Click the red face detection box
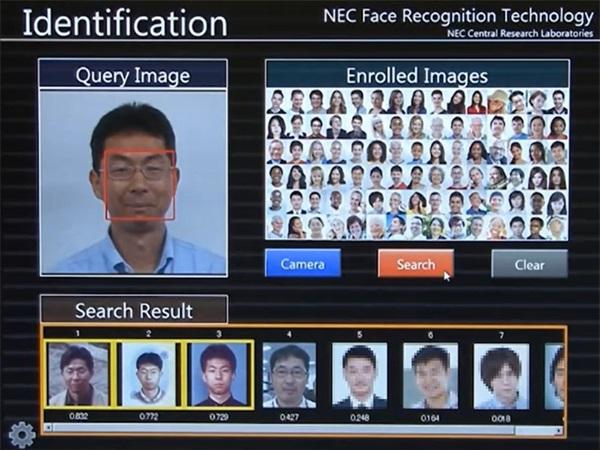 pyautogui.click(x=140, y=186)
